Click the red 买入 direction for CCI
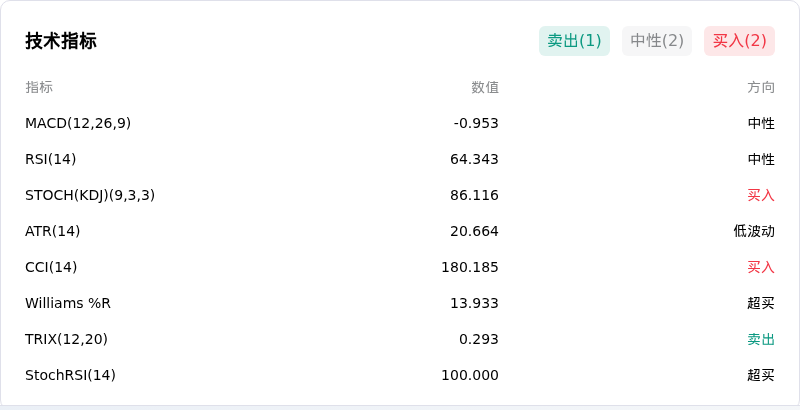Viewport: 800px width, 410px height. tap(761, 267)
